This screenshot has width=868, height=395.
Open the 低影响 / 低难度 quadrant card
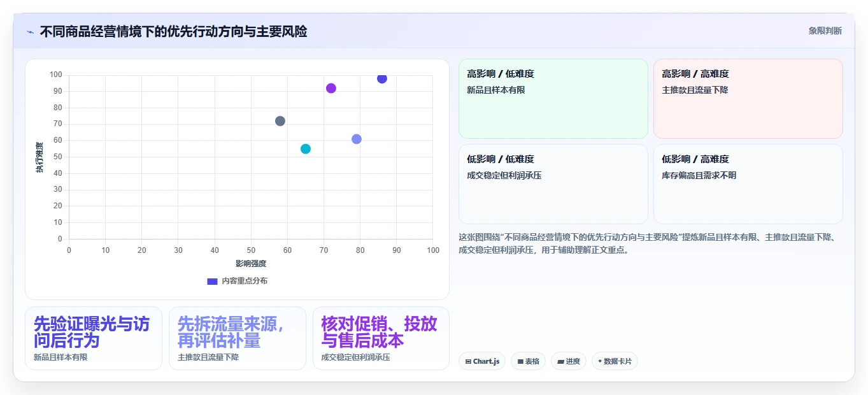pyautogui.click(x=553, y=184)
